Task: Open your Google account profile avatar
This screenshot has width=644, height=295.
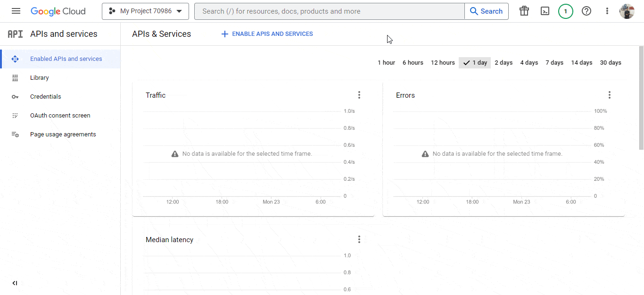Action: tap(627, 10)
